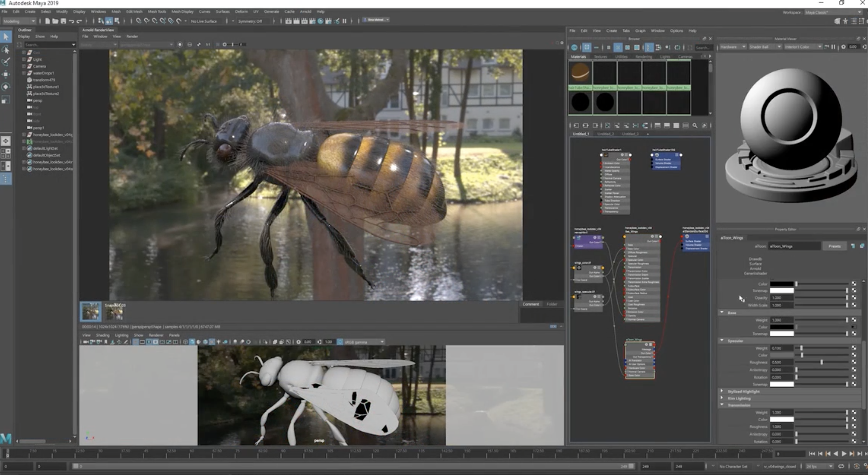
Task: Activate the Lasso select tool in the toolbox
Action: pyautogui.click(x=6, y=50)
